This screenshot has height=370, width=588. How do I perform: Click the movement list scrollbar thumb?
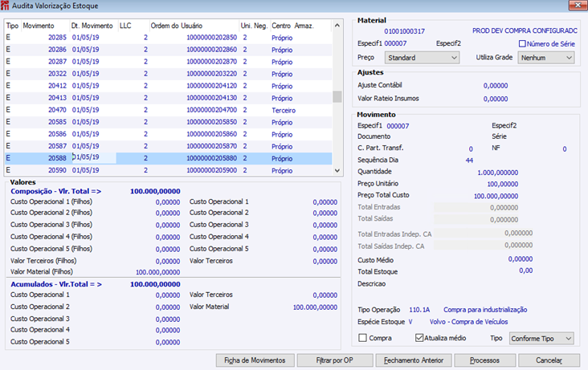click(x=337, y=97)
